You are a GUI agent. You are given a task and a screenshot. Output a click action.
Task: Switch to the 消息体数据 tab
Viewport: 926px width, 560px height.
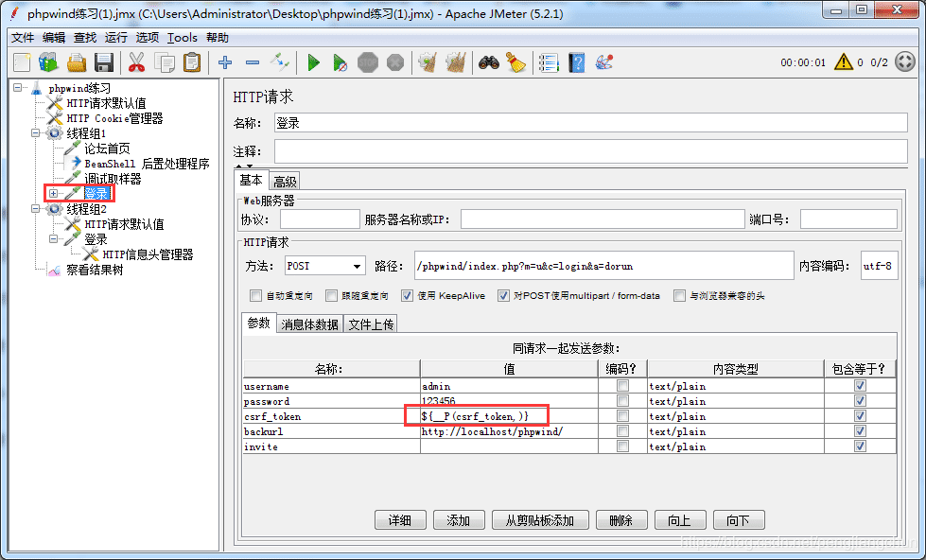(309, 324)
